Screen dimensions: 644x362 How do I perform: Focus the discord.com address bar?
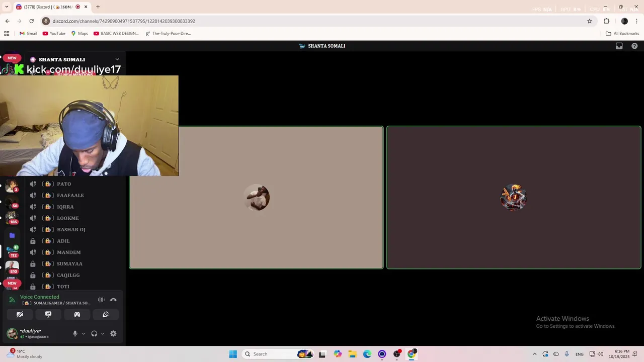click(x=317, y=21)
